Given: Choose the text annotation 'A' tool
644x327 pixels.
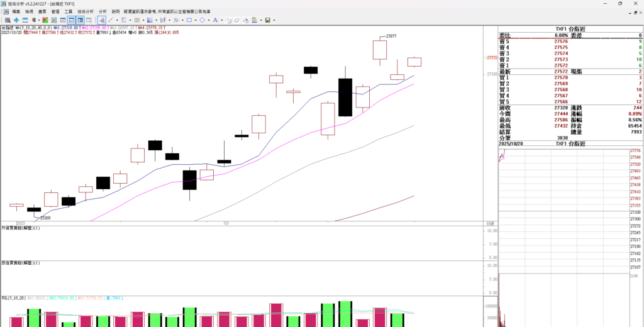Looking at the screenshot, I should [215, 20].
